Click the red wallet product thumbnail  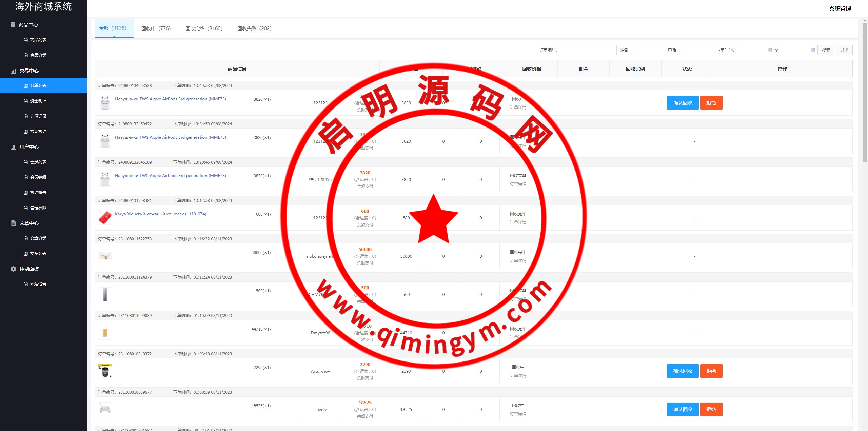(x=105, y=218)
